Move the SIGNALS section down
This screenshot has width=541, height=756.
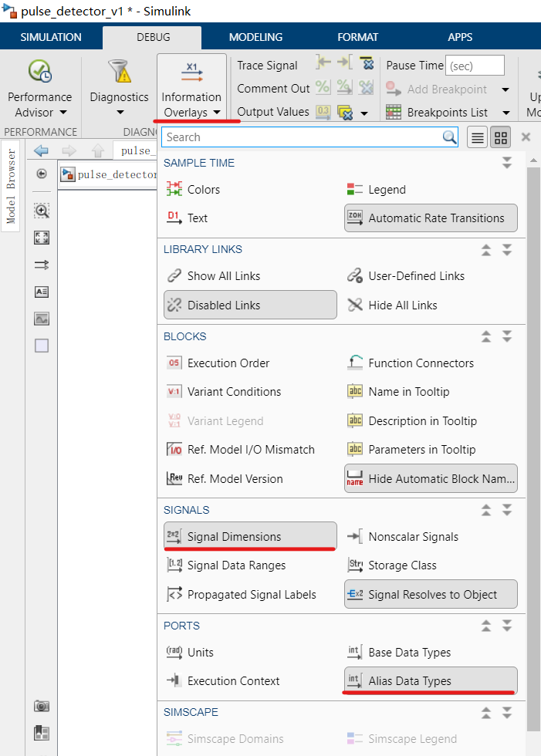coord(507,510)
